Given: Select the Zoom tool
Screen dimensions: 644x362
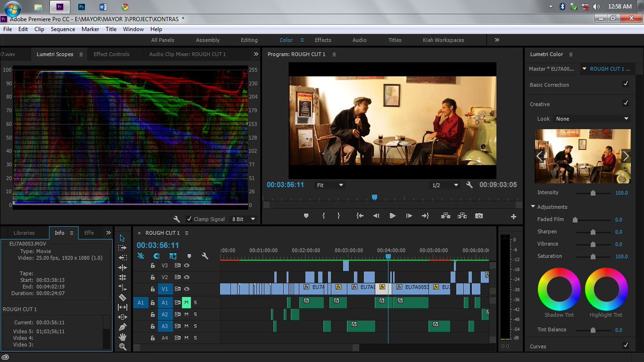Looking at the screenshot, I should 122,347.
